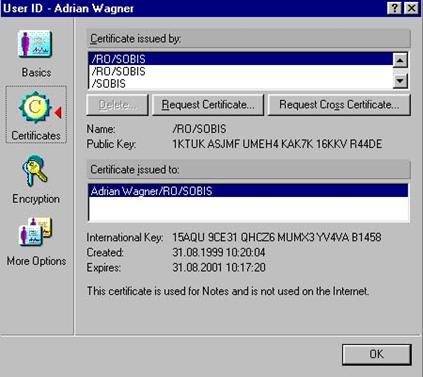Click the scroll-up arrow of the issuer list
Screen dimensions: 423x377
coord(400,60)
